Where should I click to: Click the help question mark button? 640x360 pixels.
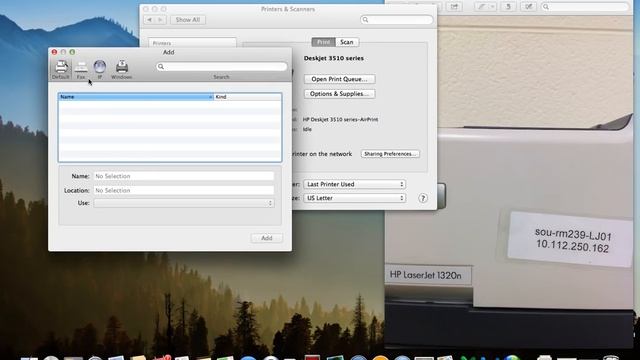[423, 198]
